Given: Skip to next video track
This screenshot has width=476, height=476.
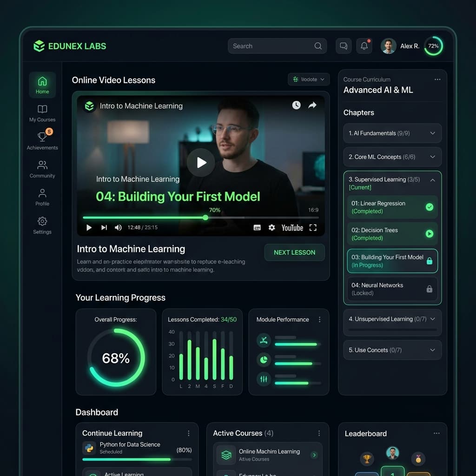Looking at the screenshot, I should click(104, 227).
